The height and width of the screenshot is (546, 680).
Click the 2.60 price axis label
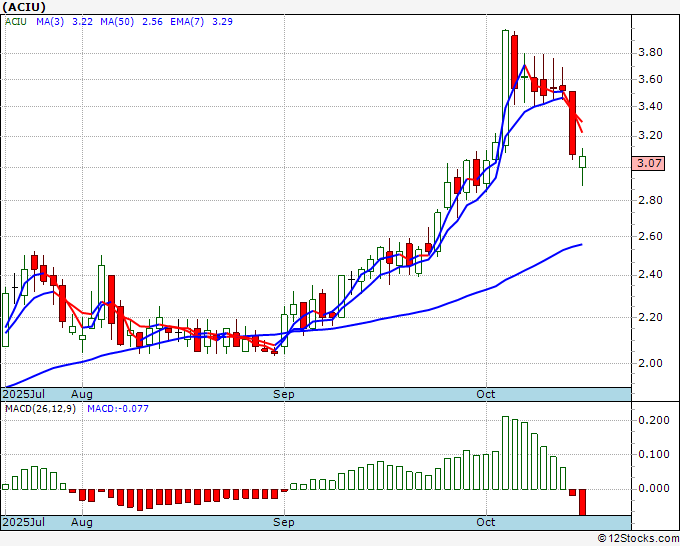pos(650,236)
